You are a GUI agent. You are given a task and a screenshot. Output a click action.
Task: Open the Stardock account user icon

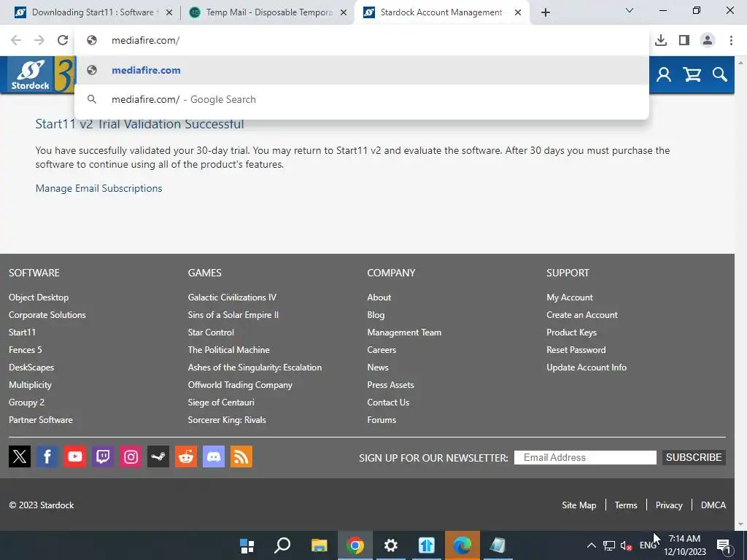coord(664,75)
